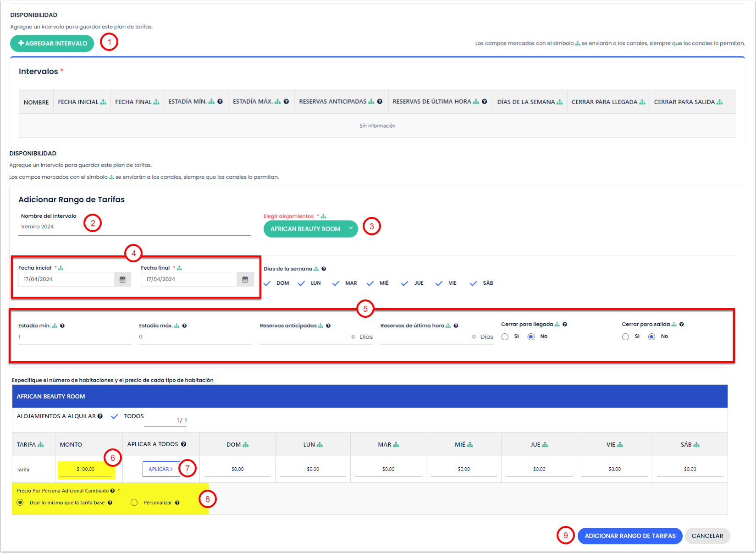Uncheck the DOM day of week
Screen dimensions: 756x553
click(x=267, y=283)
